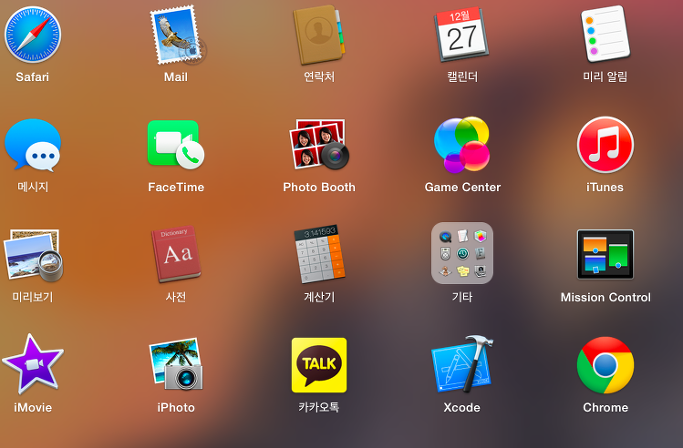The height and width of the screenshot is (448, 683).
Task: Open the Safari compass icon
Action: click(x=33, y=35)
